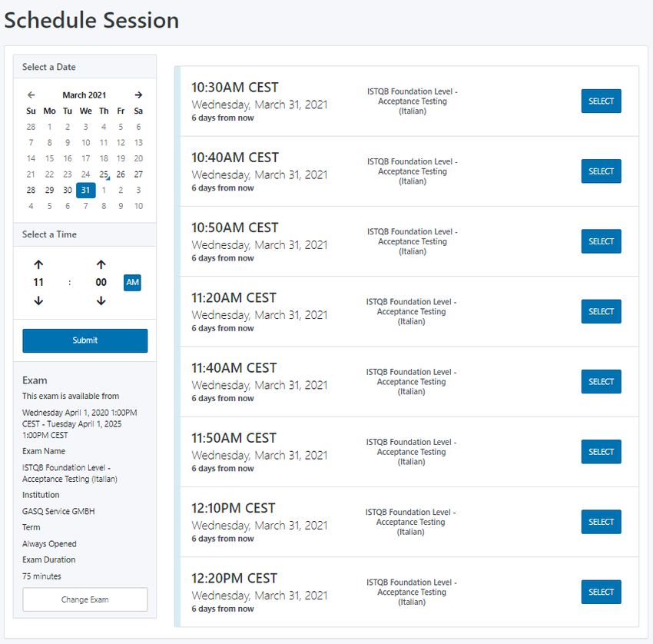Toggle the AM/PM button
653x644 pixels.
click(x=132, y=283)
